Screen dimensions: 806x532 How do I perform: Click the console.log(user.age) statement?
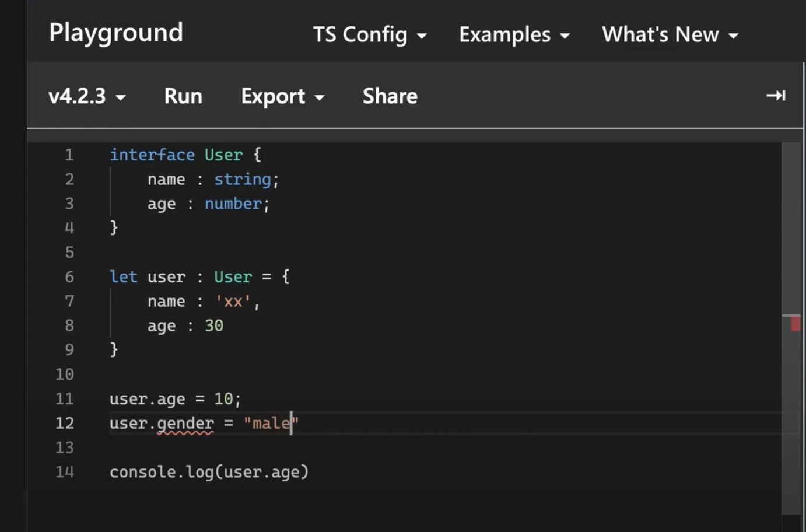click(209, 472)
